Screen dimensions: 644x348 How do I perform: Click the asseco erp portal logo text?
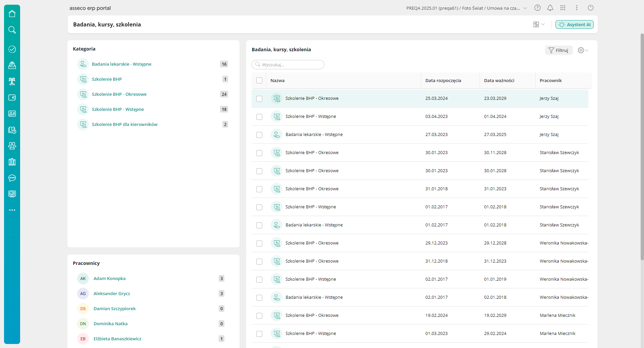tap(90, 8)
